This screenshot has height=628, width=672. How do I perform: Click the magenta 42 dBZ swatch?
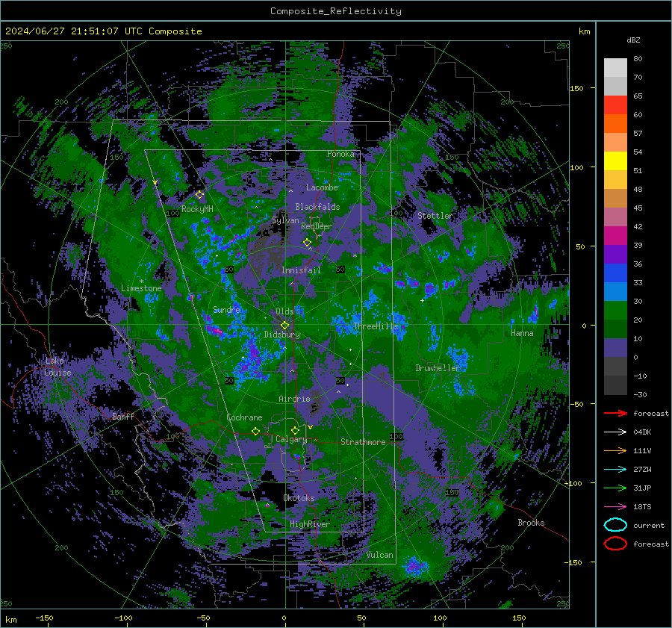tap(615, 236)
